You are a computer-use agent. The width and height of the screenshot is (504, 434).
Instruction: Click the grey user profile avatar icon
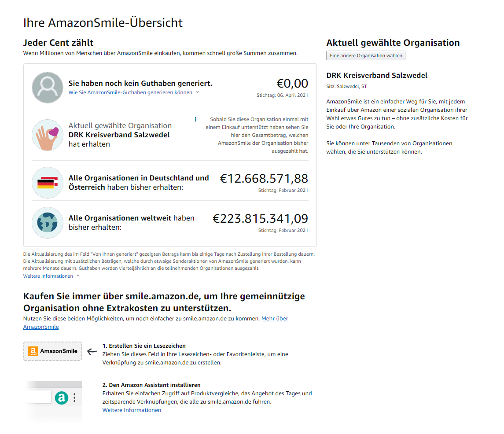click(48, 88)
